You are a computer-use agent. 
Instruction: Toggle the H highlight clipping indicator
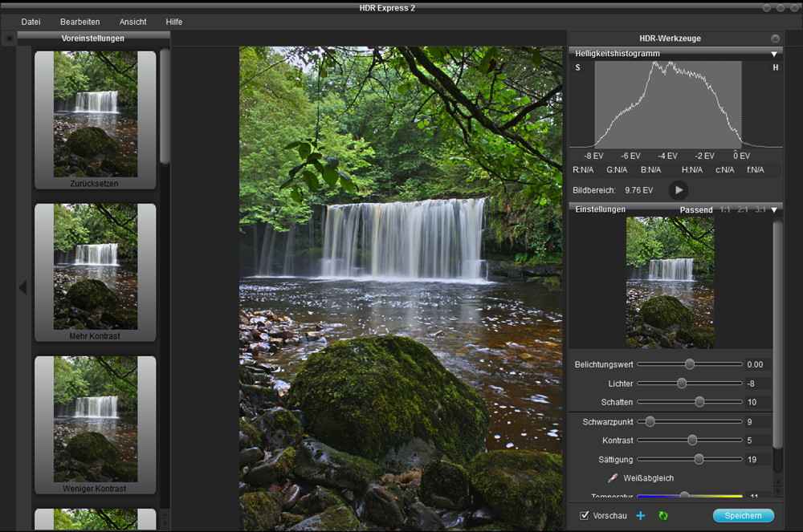pyautogui.click(x=776, y=67)
